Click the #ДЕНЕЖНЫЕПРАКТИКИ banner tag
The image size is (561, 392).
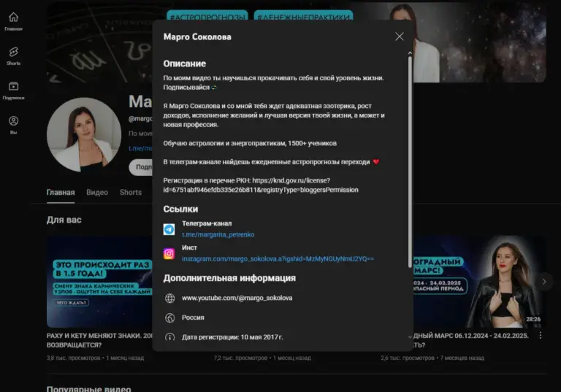coord(303,17)
